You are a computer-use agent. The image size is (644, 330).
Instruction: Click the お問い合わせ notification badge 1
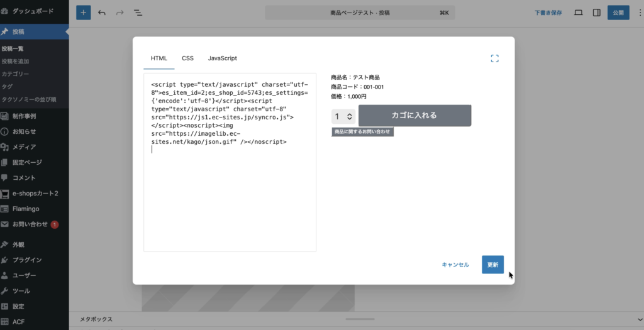[54, 224]
